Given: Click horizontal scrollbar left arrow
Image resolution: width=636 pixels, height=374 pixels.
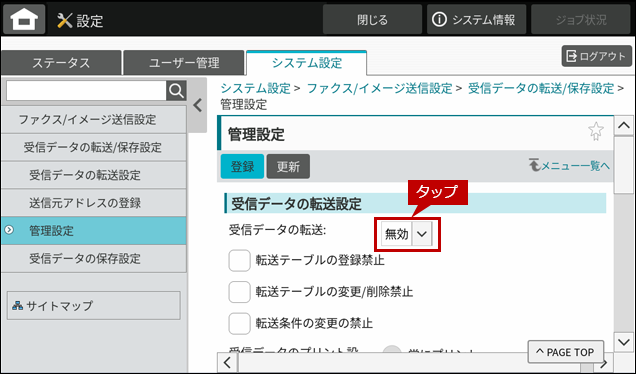Looking at the screenshot, I should click(x=228, y=363).
